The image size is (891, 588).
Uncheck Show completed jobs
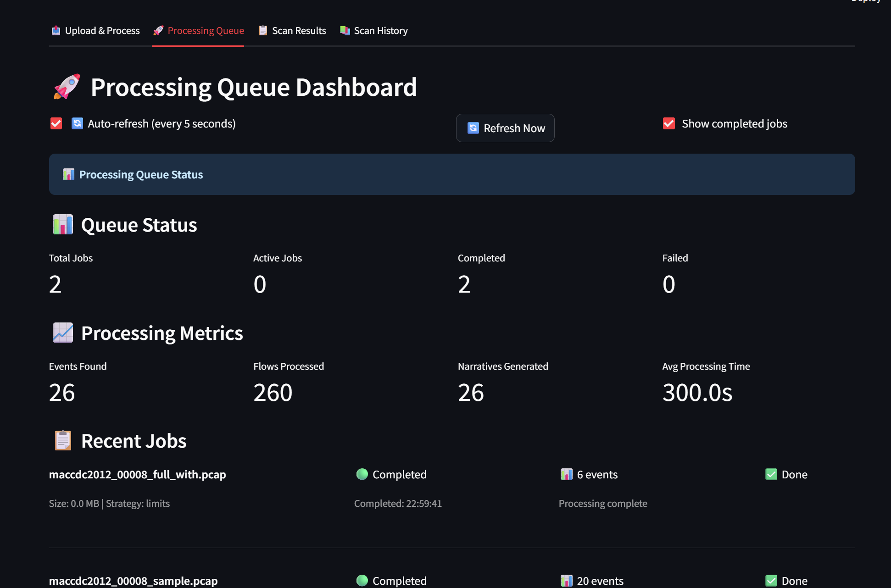pos(669,123)
